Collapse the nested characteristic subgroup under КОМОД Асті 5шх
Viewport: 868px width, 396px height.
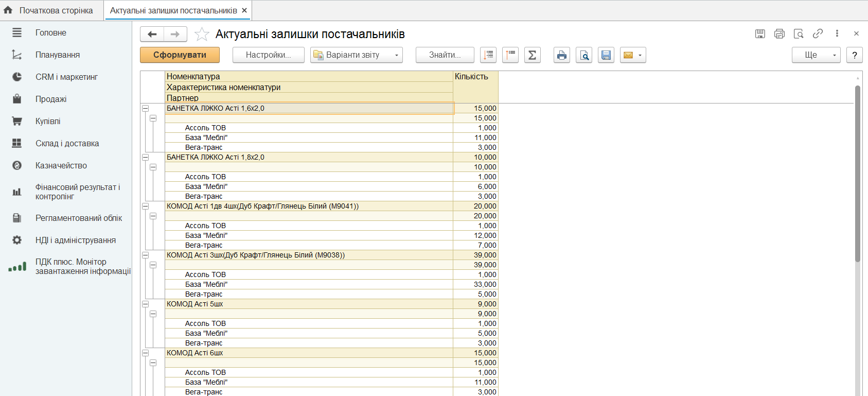pos(153,314)
